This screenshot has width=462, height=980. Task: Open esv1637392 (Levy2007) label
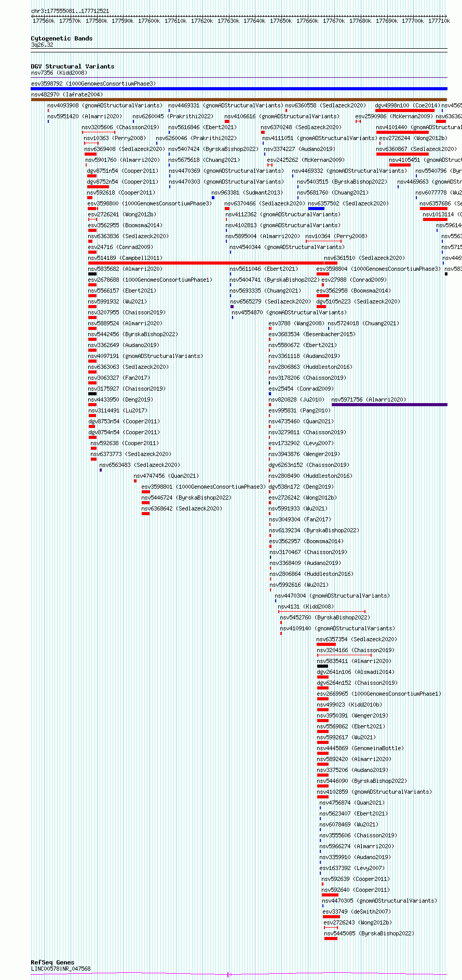coord(352,868)
